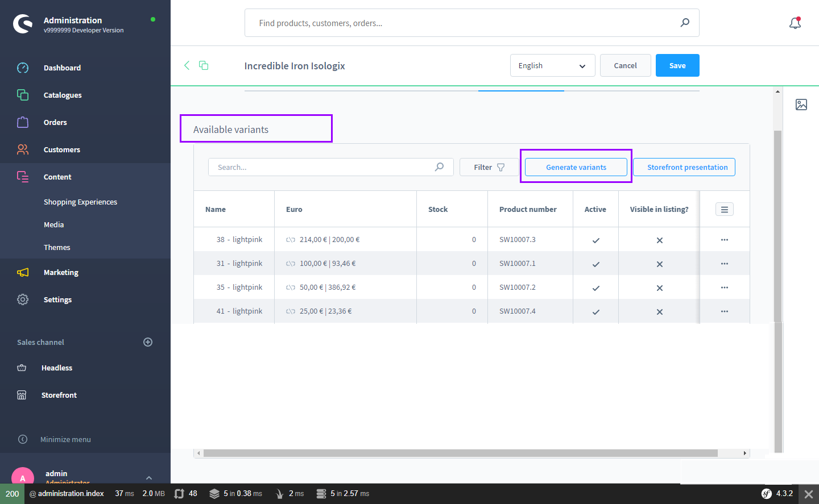819x504 pixels.
Task: Expand the admin user menu
Action: click(x=148, y=478)
